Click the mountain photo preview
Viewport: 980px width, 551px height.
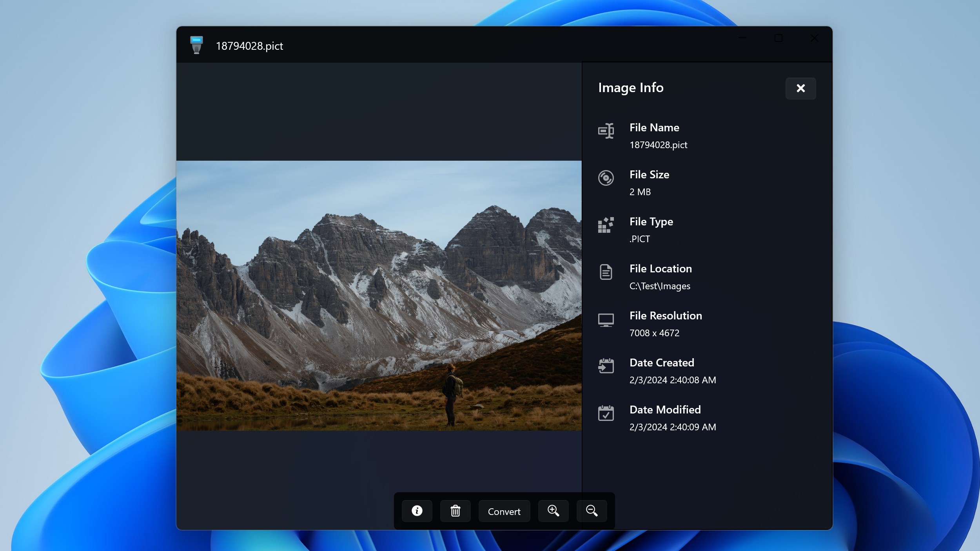(379, 295)
